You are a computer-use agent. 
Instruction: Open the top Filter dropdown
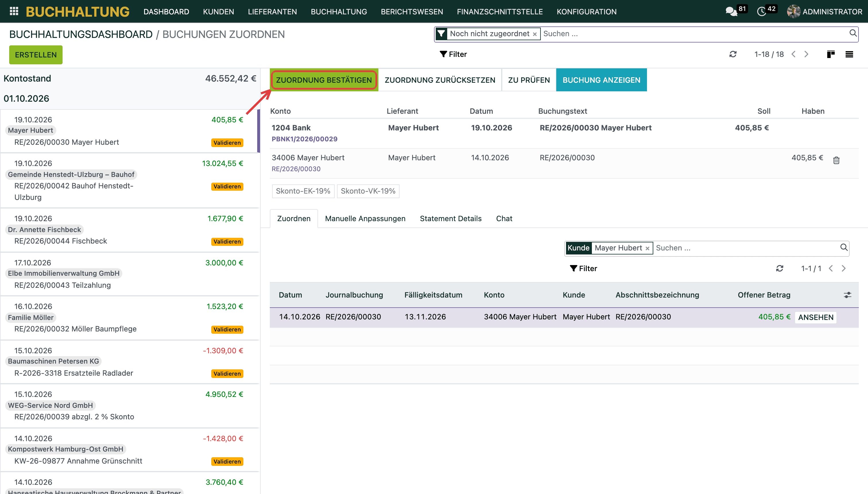pos(453,54)
